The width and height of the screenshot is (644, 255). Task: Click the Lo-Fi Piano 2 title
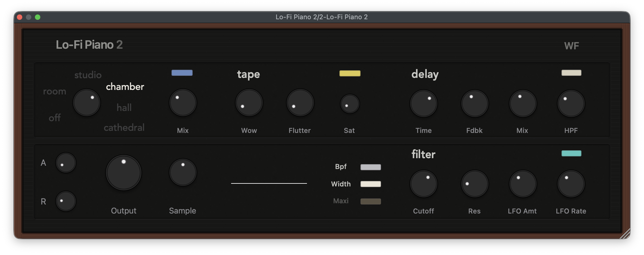89,45
